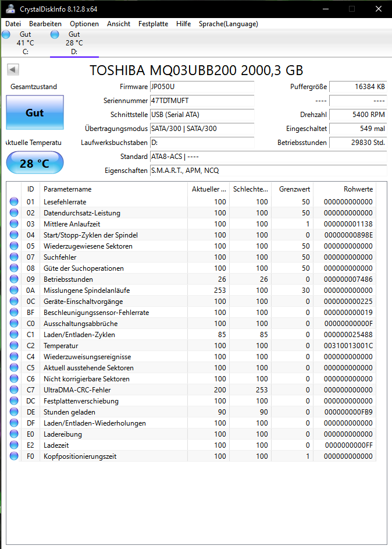Click status circle icon for Suchfehler

[x=14, y=257]
